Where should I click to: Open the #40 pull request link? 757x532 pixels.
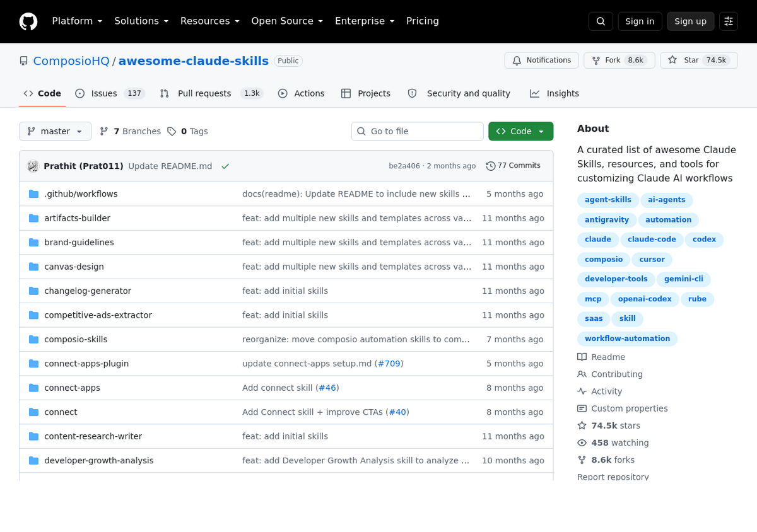[397, 412]
